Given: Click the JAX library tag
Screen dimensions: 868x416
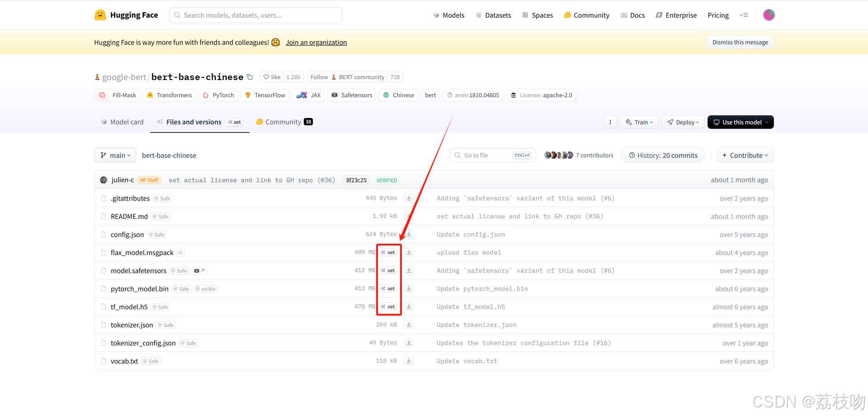Looking at the screenshot, I should point(308,95).
